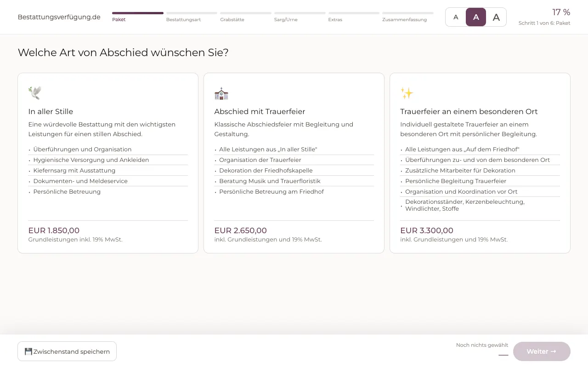The width and height of the screenshot is (588, 368).
Task: Click the Weiter button
Action: 542,351
